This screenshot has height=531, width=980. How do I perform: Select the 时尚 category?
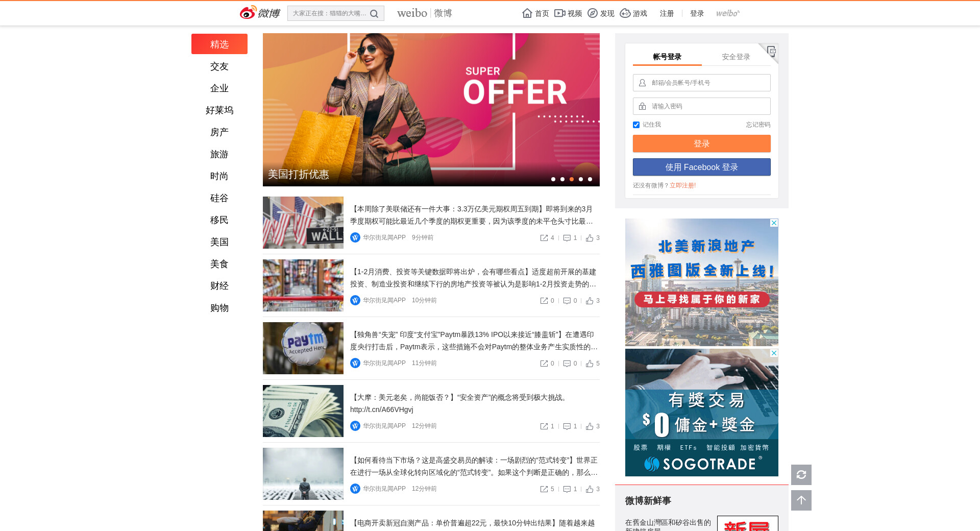coord(219,176)
